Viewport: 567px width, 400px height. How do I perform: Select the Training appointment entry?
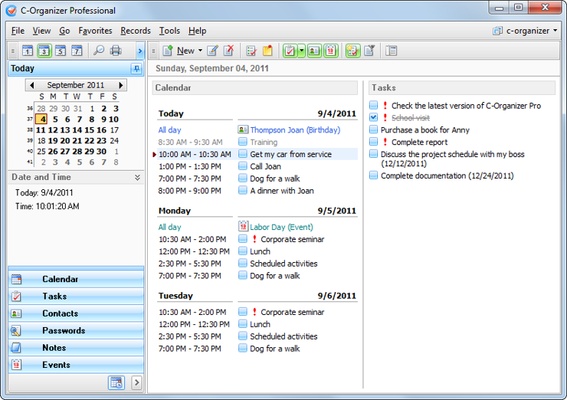point(264,142)
